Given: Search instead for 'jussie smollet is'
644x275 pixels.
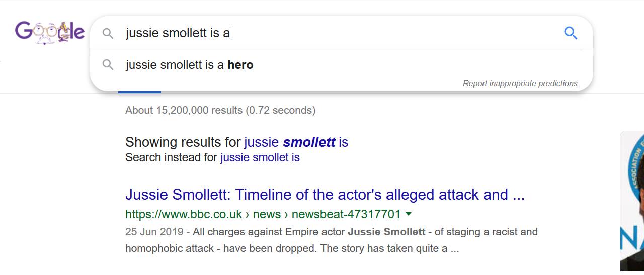Looking at the screenshot, I should 260,158.
